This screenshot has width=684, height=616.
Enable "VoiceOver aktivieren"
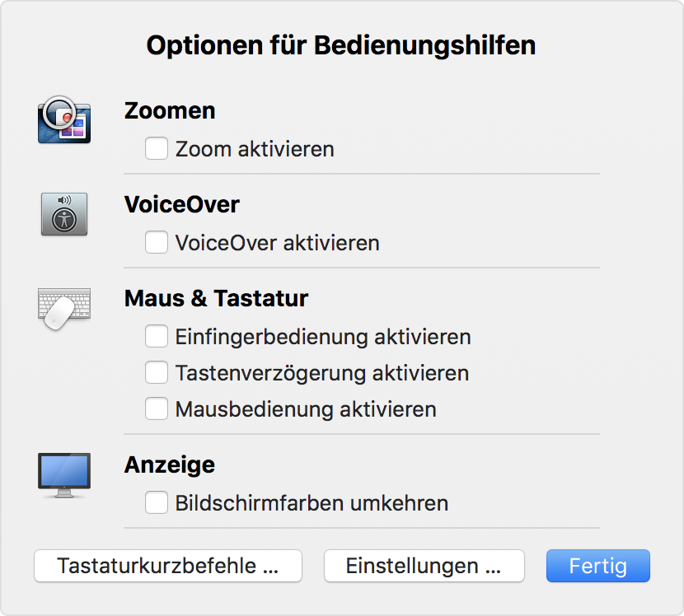(156, 243)
